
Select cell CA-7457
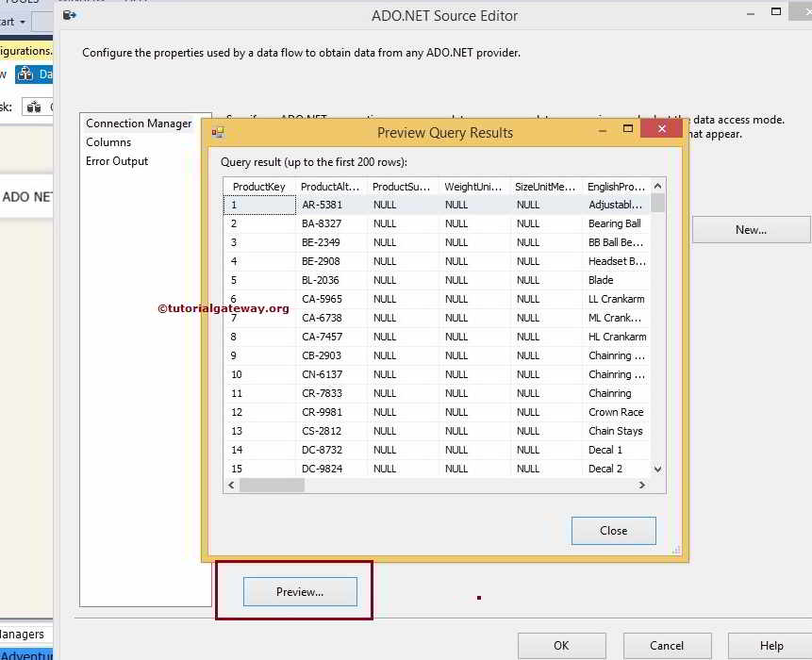coord(331,337)
